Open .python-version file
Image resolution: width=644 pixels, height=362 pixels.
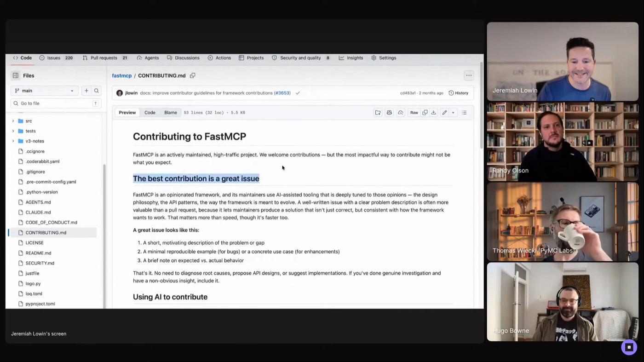point(41,192)
